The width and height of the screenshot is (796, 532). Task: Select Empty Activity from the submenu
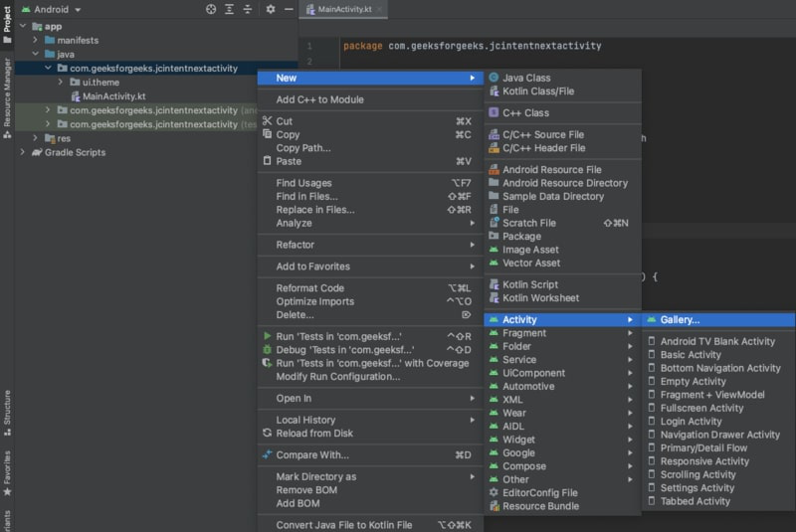[x=693, y=381]
